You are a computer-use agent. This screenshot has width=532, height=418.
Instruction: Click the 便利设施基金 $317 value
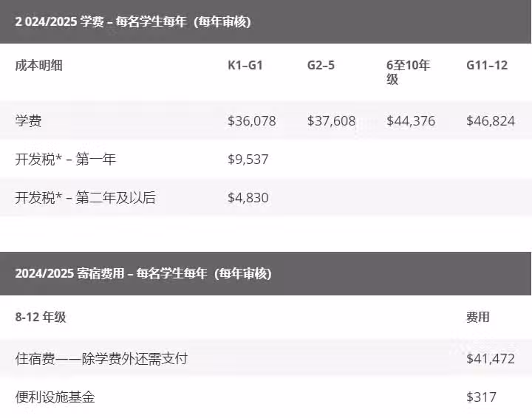click(x=482, y=397)
